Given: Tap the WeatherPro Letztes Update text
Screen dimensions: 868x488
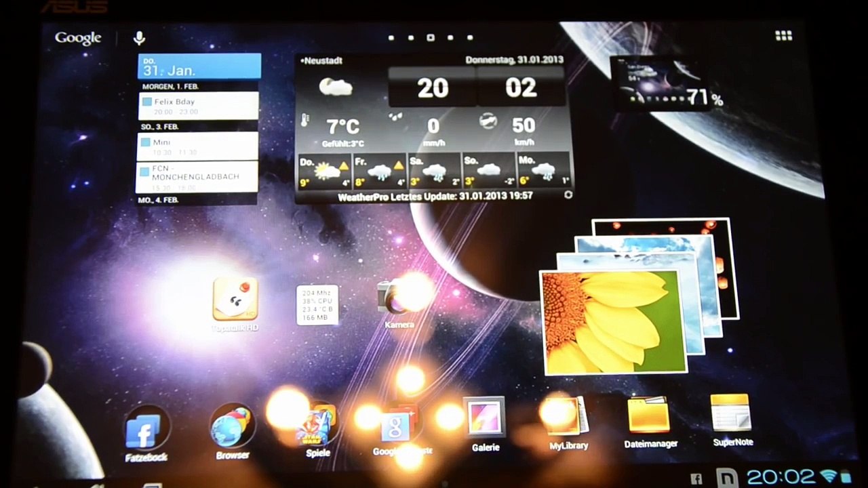Looking at the screenshot, I should [435, 195].
